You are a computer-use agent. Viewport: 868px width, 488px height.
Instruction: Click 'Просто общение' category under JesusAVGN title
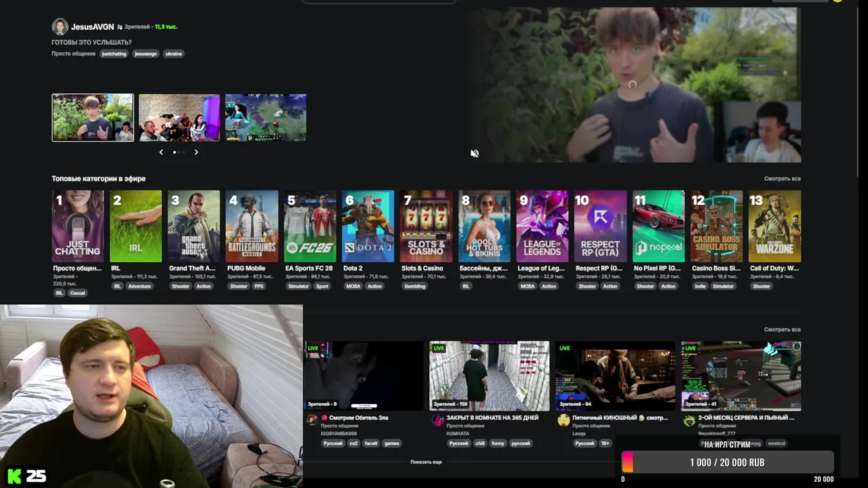[x=73, y=54]
